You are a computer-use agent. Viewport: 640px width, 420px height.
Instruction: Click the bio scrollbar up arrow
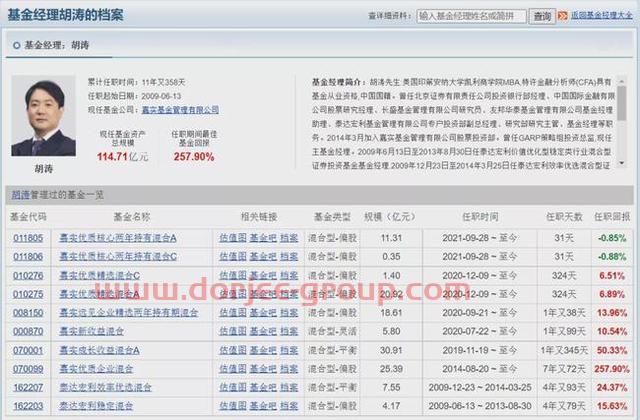click(x=621, y=82)
